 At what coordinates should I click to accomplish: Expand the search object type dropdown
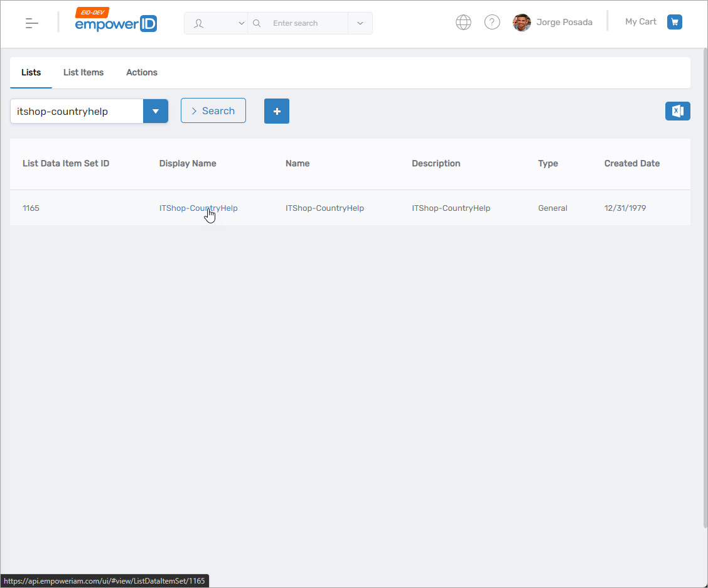(x=241, y=22)
